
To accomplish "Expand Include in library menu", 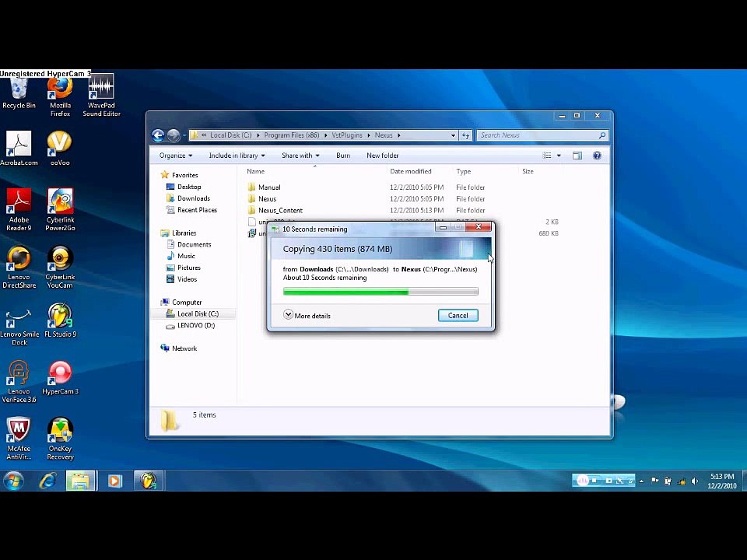I will tap(237, 156).
